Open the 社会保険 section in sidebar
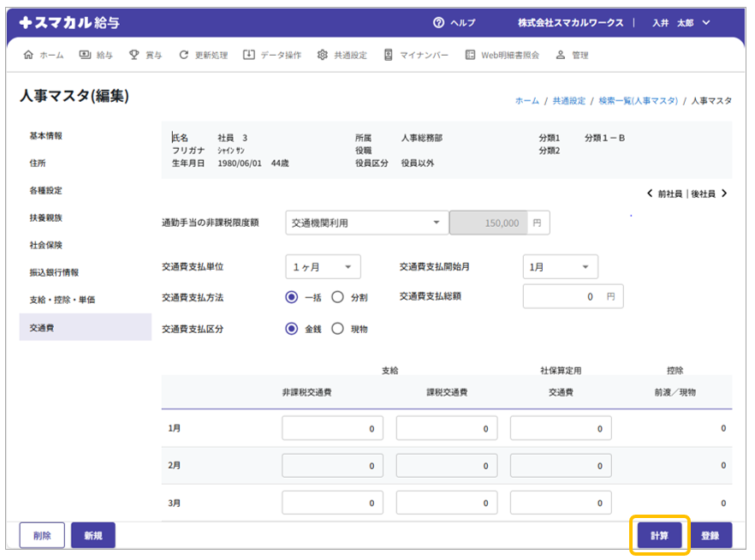This screenshot has width=755, height=560. point(47,245)
